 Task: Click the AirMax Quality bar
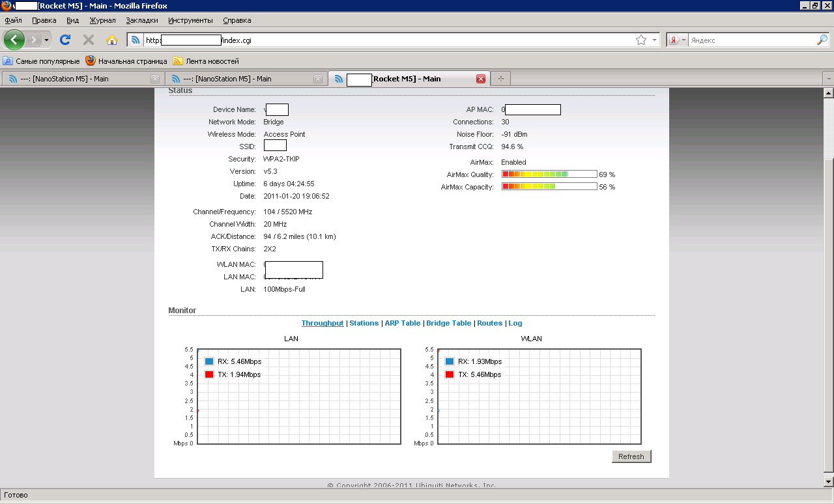tap(549, 175)
